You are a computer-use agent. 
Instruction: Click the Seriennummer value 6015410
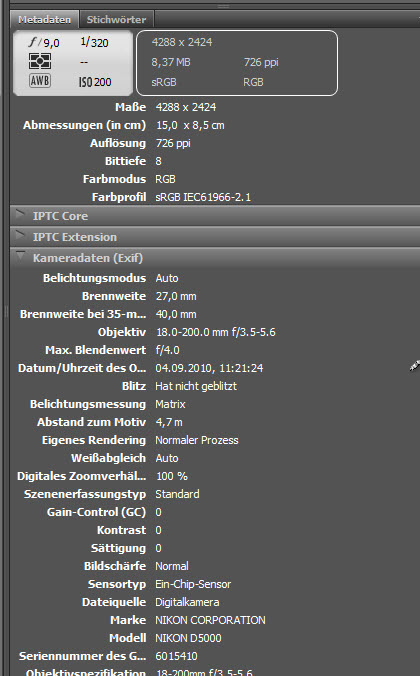coord(176,656)
